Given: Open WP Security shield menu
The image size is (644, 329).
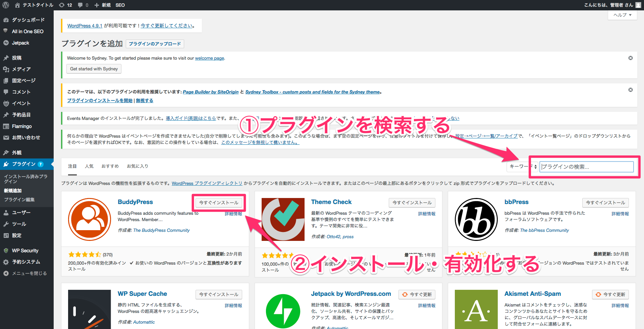Looking at the screenshot, I should tap(27, 250).
